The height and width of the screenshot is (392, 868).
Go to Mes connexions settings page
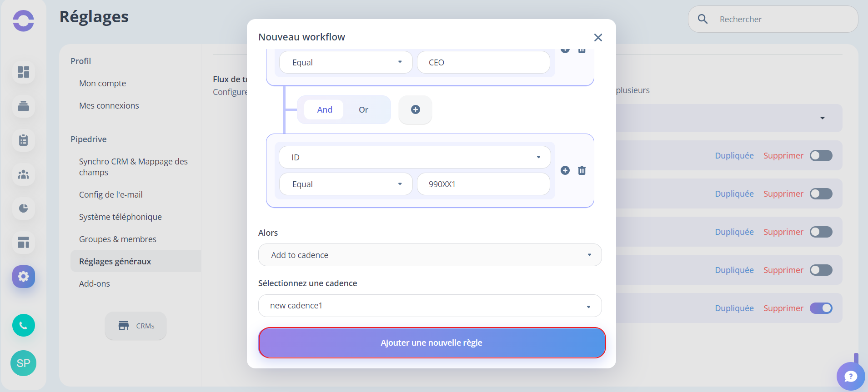(x=109, y=105)
